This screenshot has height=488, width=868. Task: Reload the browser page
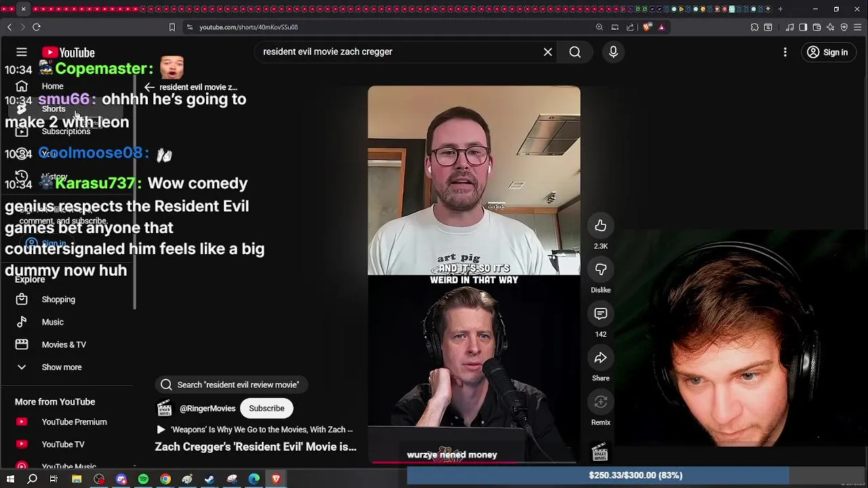[x=37, y=27]
